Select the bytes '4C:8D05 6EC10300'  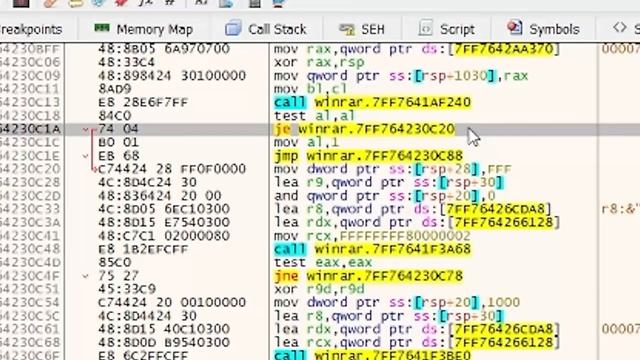coord(164,209)
